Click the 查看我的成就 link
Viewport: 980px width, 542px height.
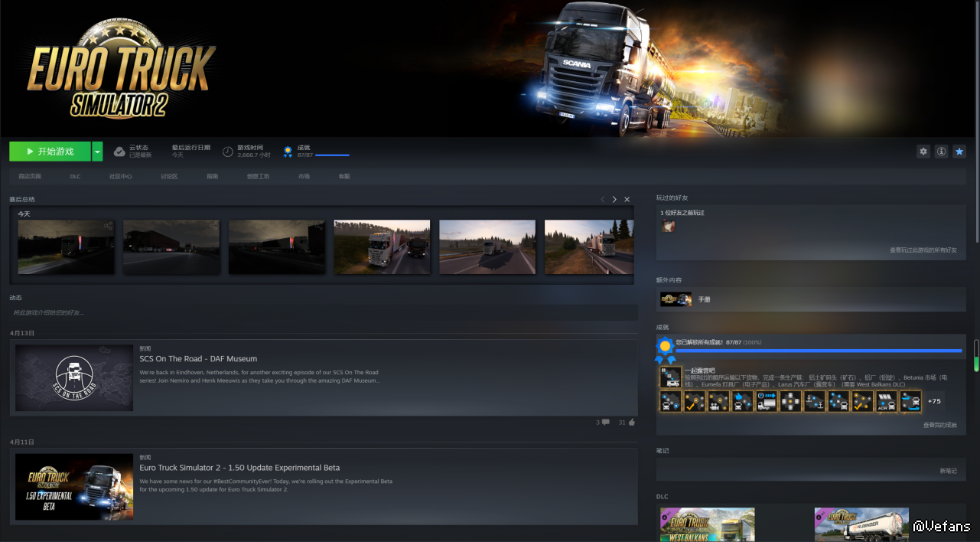click(x=939, y=425)
